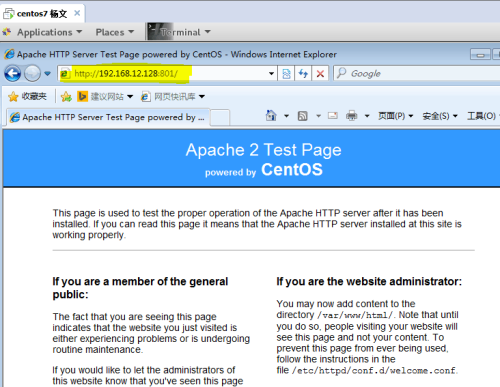Click the Print icon
The width and height of the screenshot is (500, 387).
[x=352, y=116]
